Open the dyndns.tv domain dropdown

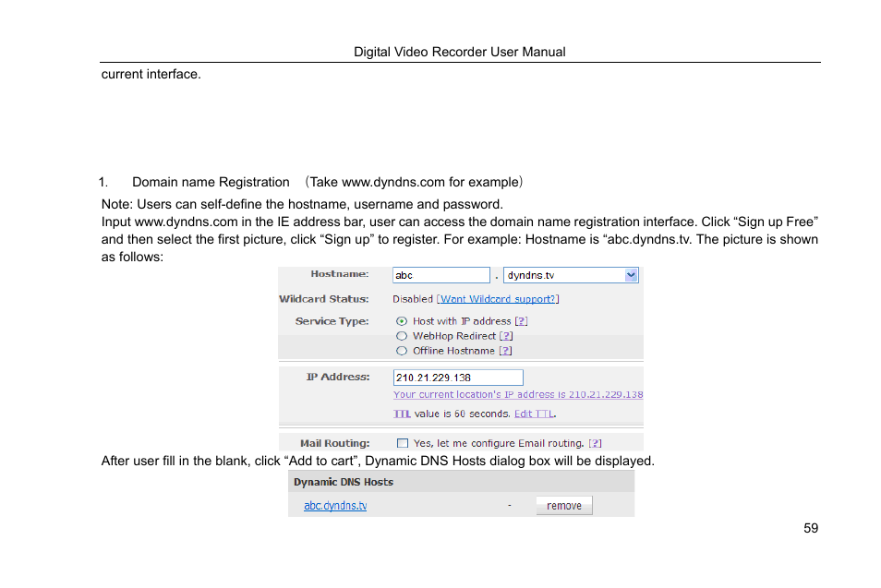click(631, 275)
